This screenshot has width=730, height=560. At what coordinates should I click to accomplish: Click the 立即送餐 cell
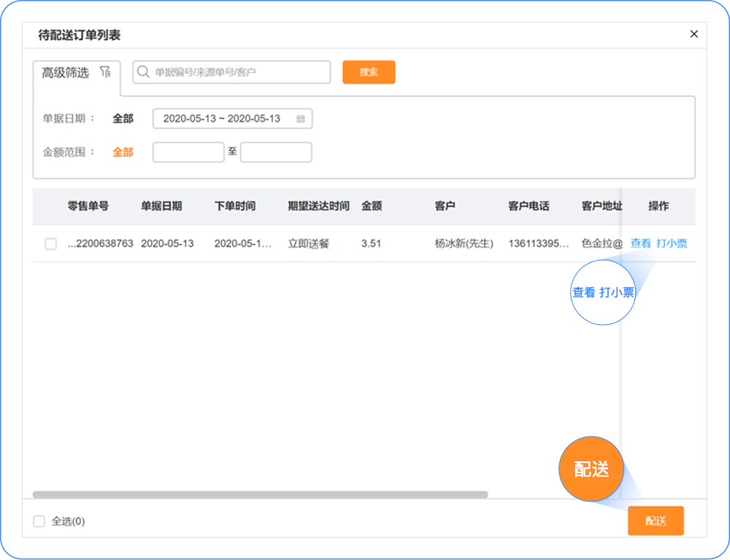[308, 243]
